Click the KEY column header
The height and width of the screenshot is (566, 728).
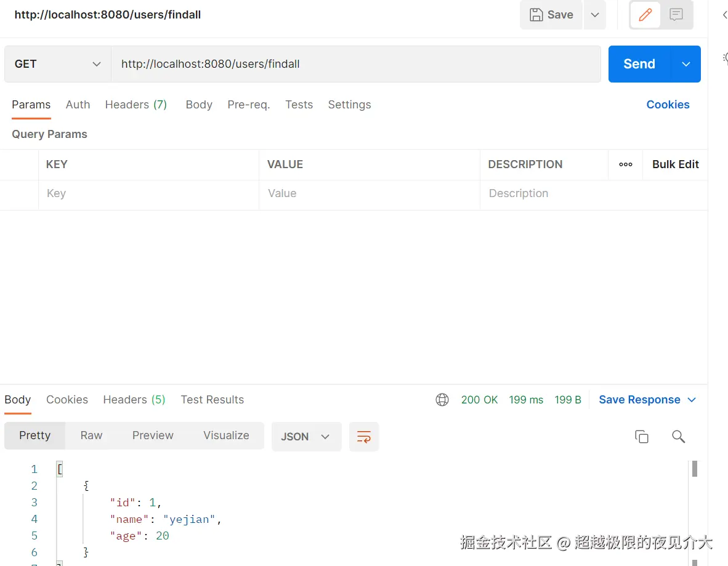[57, 164]
